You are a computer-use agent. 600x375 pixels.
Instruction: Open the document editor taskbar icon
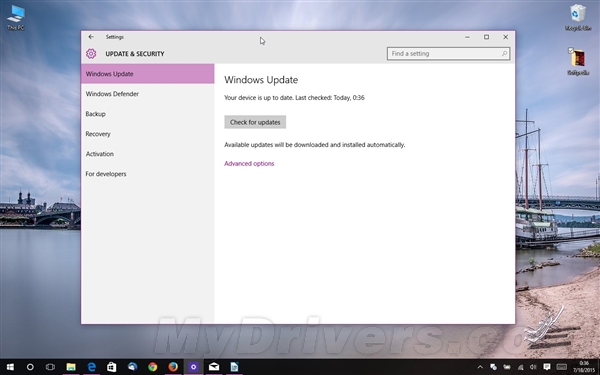click(x=234, y=367)
